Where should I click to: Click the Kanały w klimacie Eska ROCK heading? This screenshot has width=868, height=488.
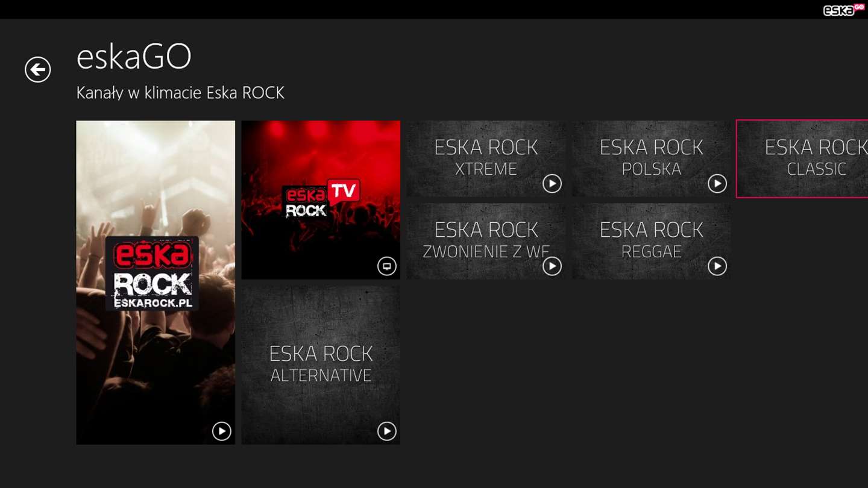180,93
